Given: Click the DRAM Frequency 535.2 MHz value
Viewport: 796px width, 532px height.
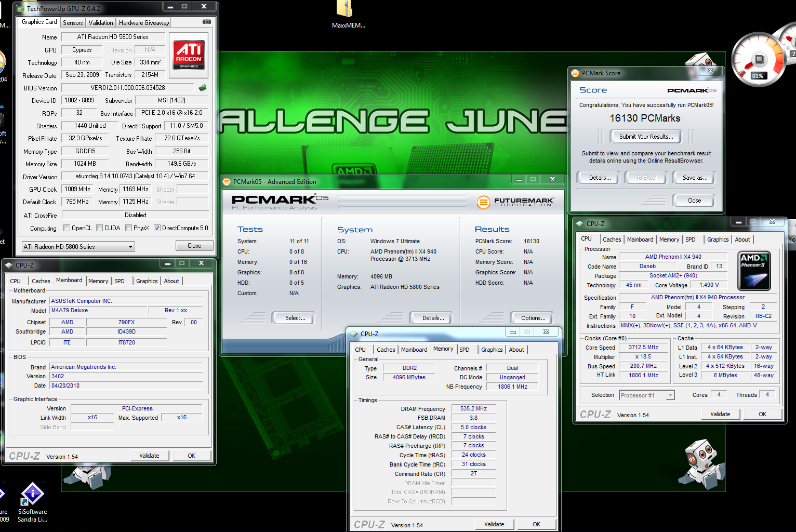Looking at the screenshot, I should [x=473, y=409].
